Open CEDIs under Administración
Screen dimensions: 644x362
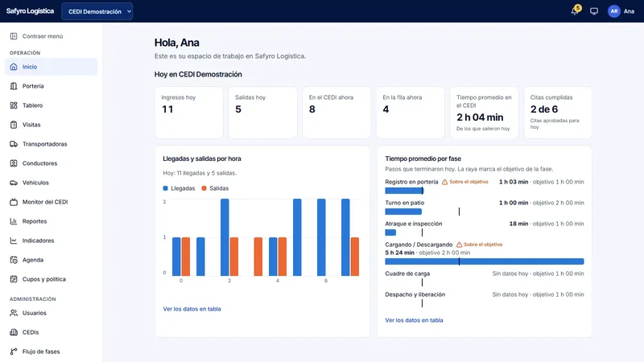[x=51, y=332]
